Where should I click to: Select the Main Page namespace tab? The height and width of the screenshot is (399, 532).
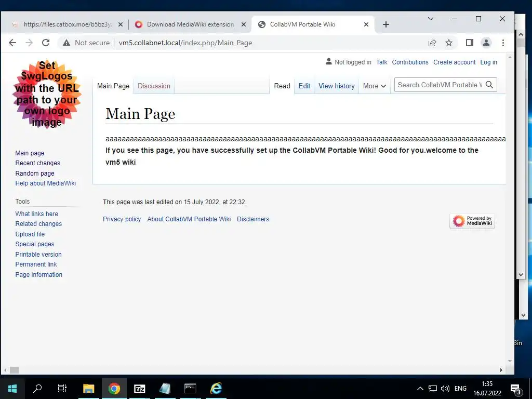(113, 86)
